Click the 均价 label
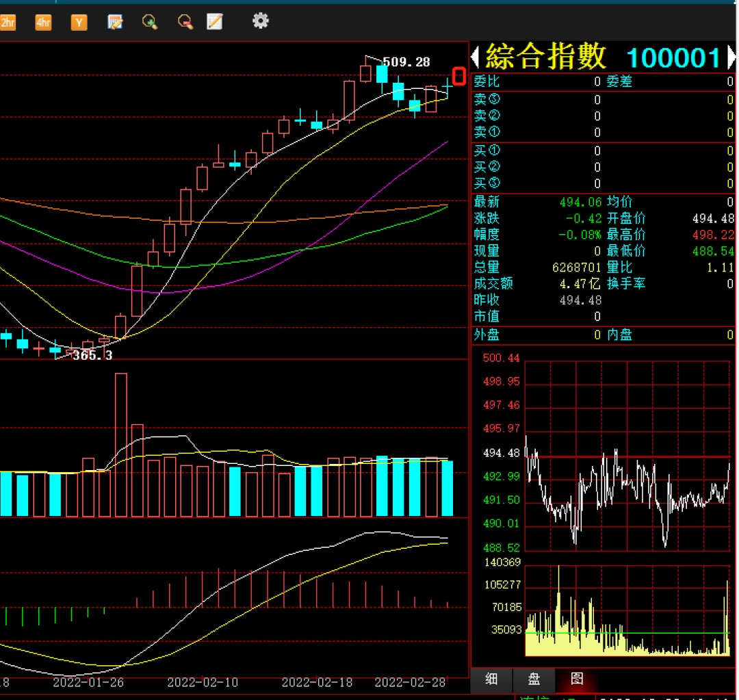This screenshot has width=739, height=700. [x=619, y=202]
